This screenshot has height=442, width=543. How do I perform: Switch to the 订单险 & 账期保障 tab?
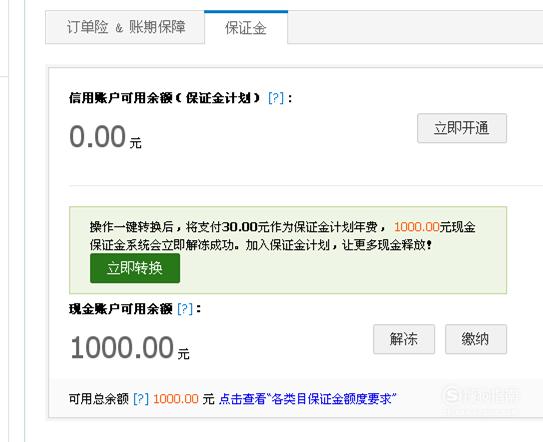tap(125, 27)
